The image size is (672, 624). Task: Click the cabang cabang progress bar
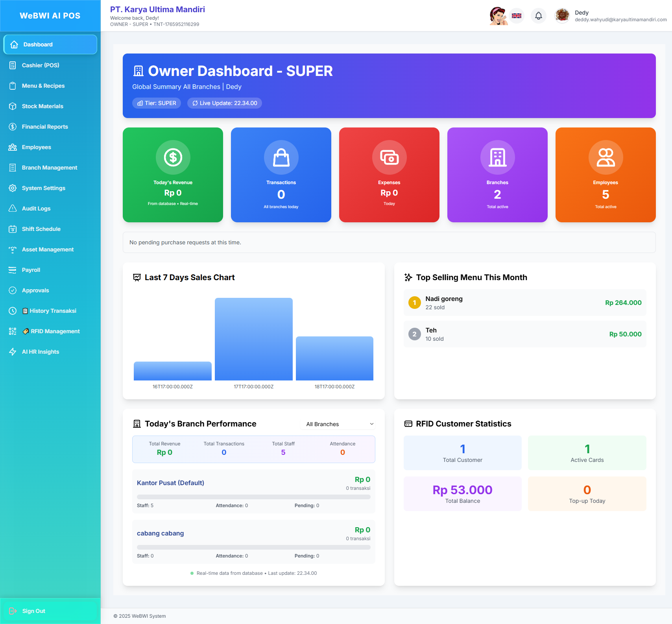[253, 547]
